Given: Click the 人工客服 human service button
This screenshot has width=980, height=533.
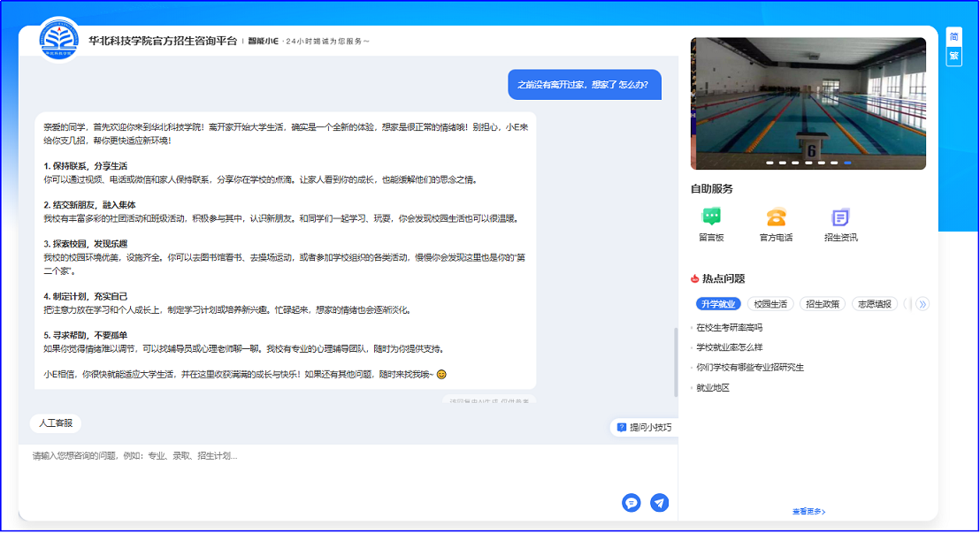Looking at the screenshot, I should 56,423.
